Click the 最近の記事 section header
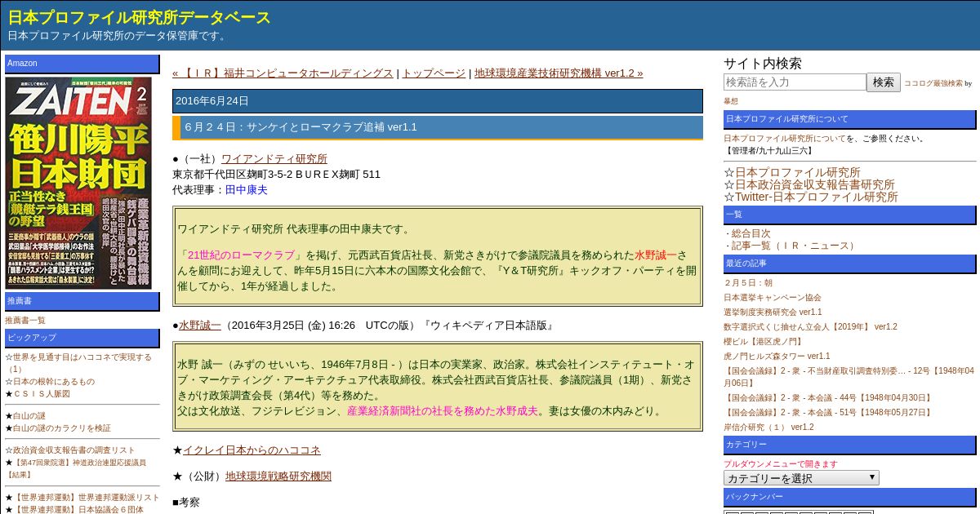This screenshot has width=980, height=514. [850, 264]
